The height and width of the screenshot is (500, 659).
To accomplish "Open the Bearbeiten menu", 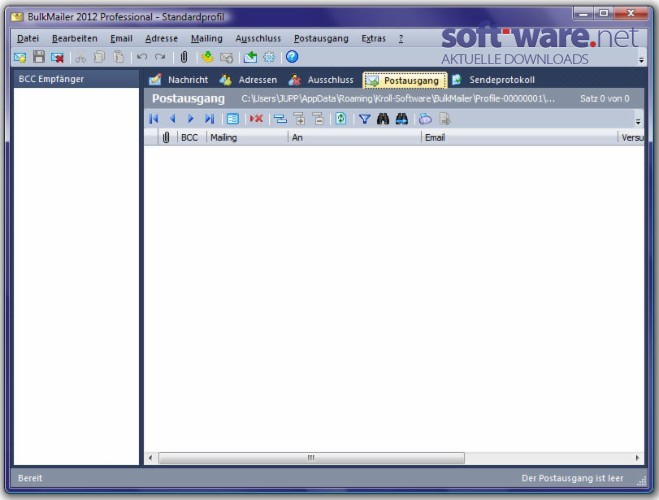I will (74, 39).
